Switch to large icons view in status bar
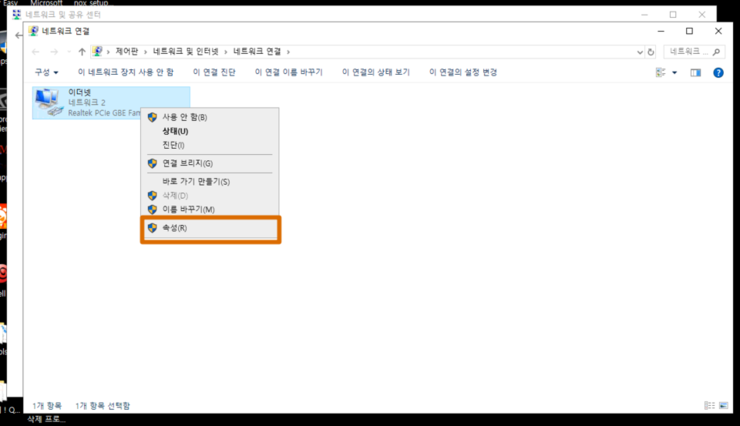Image resolution: width=740 pixels, height=426 pixels. pos(722,406)
